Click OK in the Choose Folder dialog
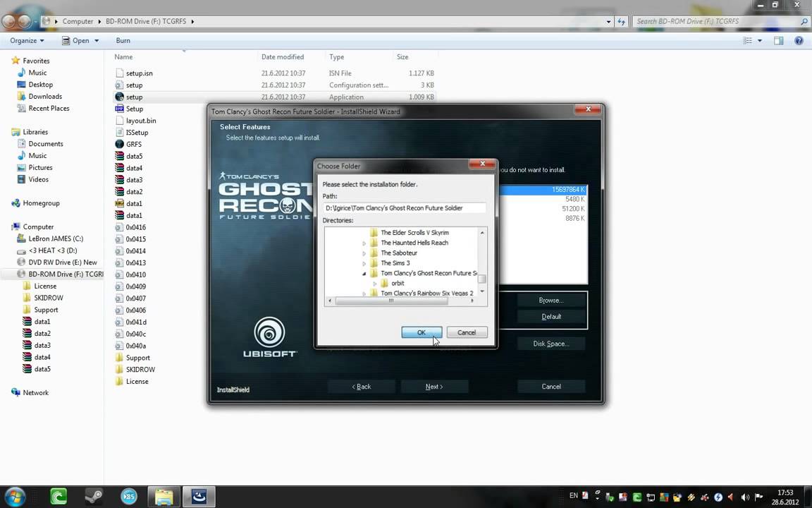The image size is (812, 508). (422, 332)
